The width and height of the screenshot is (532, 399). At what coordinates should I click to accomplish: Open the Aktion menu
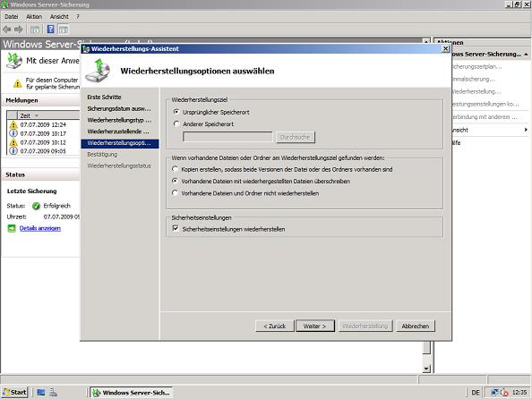34,17
